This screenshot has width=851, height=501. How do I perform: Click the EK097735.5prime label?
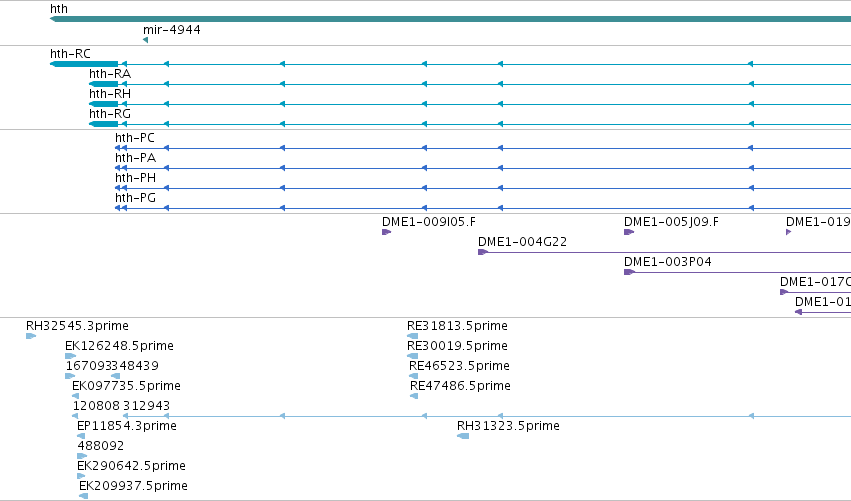pos(126,386)
